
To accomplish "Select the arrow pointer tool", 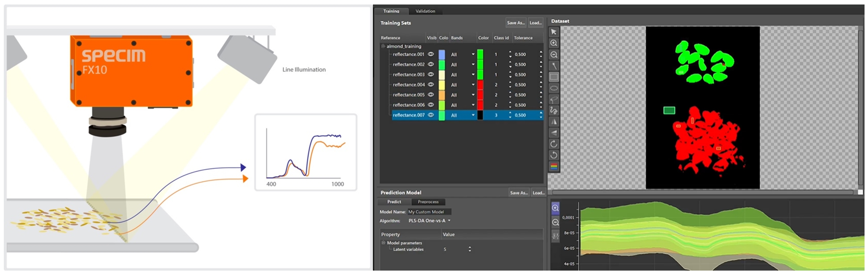I will [x=554, y=32].
